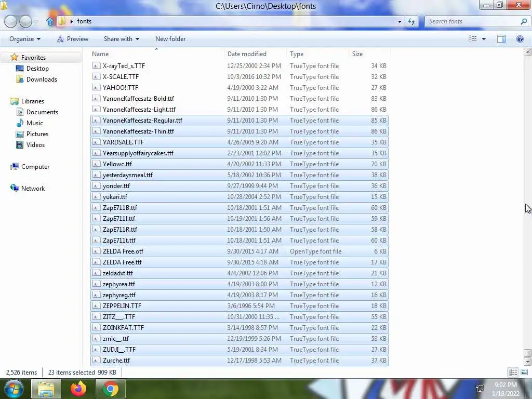Click the Refresh button next to address bar
Screen dimensions: 532x399
[x=411, y=21]
